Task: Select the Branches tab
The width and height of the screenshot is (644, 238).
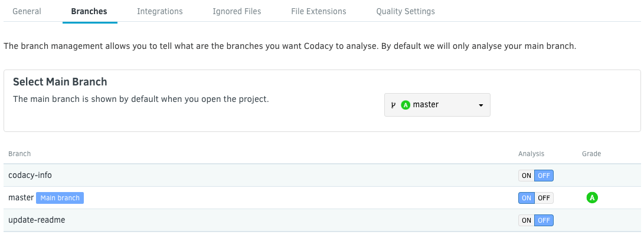Action: point(89,11)
